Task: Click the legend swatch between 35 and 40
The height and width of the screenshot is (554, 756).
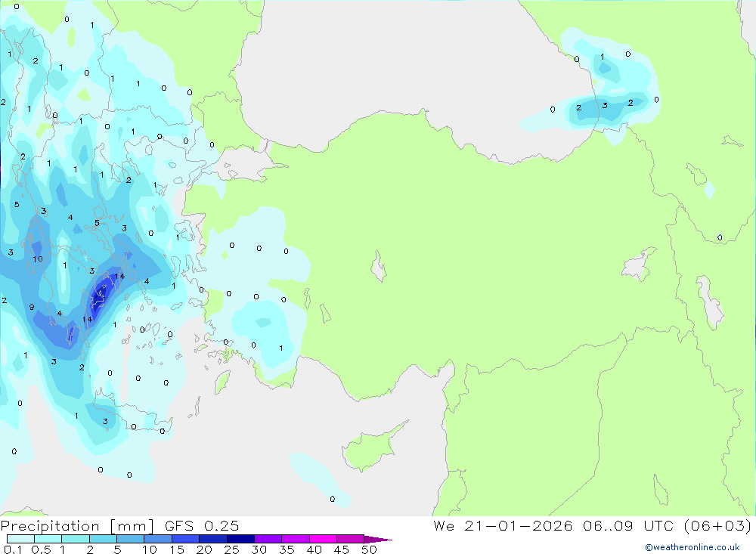Action: [296, 539]
